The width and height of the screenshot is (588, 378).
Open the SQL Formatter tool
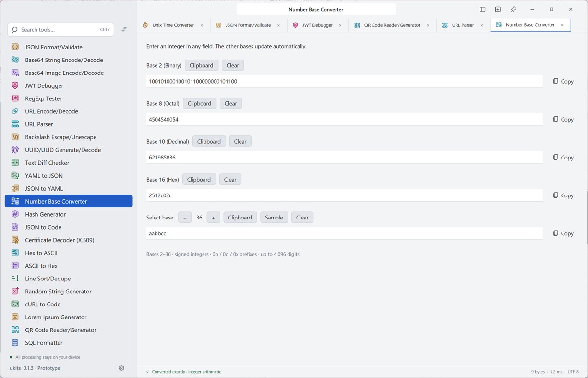click(69, 343)
